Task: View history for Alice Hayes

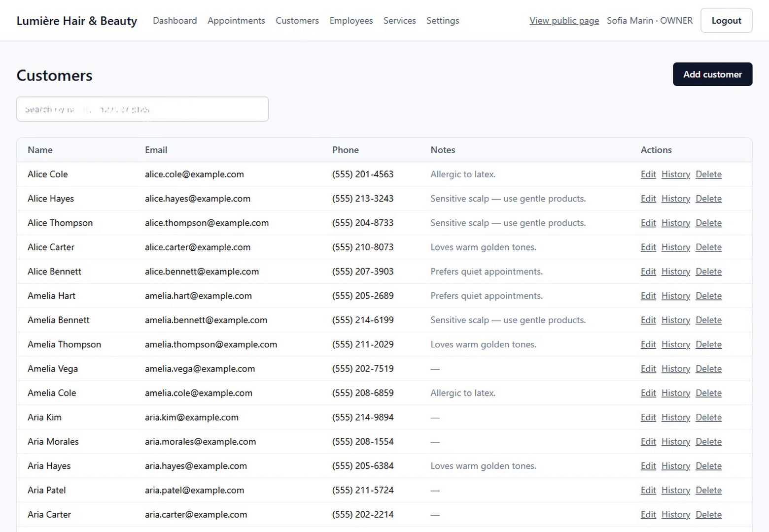Action: [675, 199]
